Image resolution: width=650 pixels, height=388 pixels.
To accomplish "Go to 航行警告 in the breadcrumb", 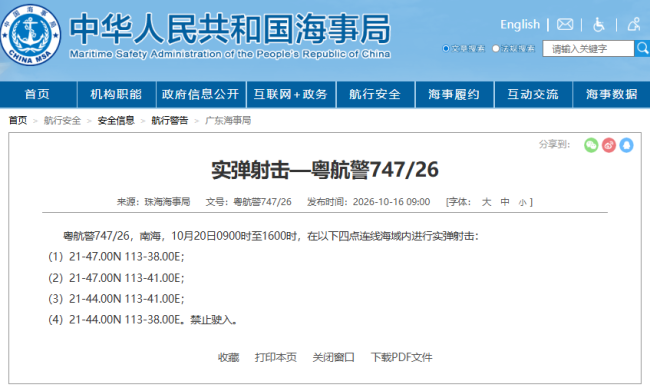I will 170,121.
